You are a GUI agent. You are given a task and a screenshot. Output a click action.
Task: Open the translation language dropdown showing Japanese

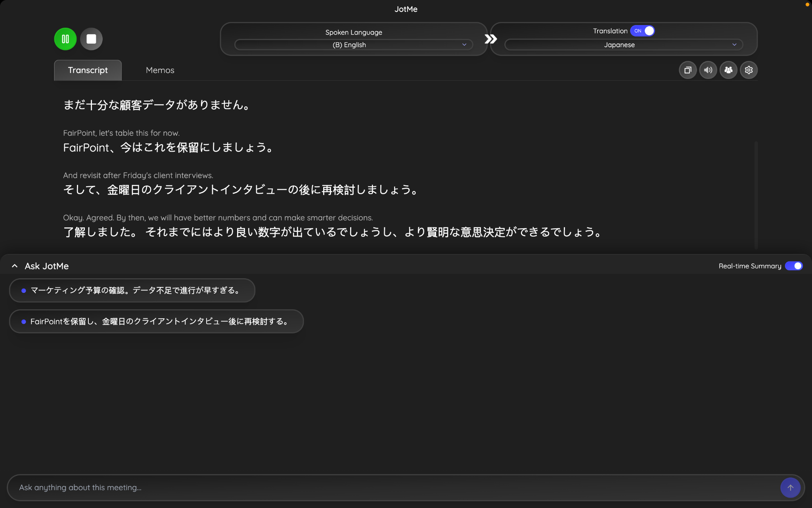tap(623, 45)
